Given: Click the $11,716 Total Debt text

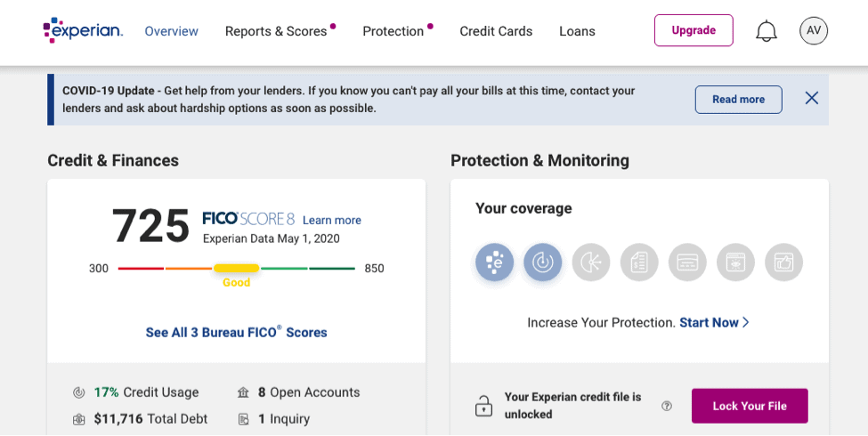Looking at the screenshot, I should [x=150, y=419].
